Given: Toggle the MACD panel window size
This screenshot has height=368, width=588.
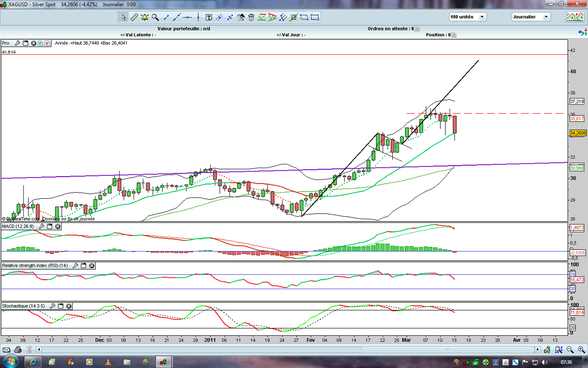Looking at the screenshot, I should click(50, 226).
